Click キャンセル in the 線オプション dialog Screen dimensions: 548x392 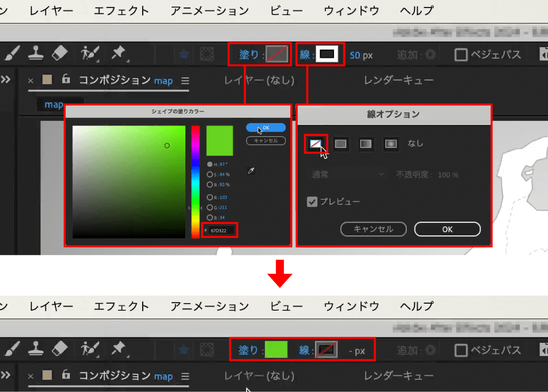click(x=373, y=229)
